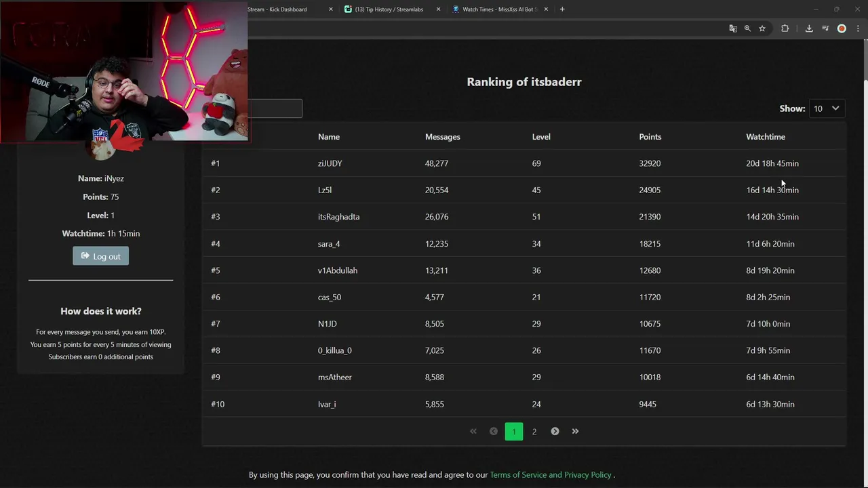Open the browser profile avatar
This screenshot has width=868, height=488.
click(x=842, y=28)
